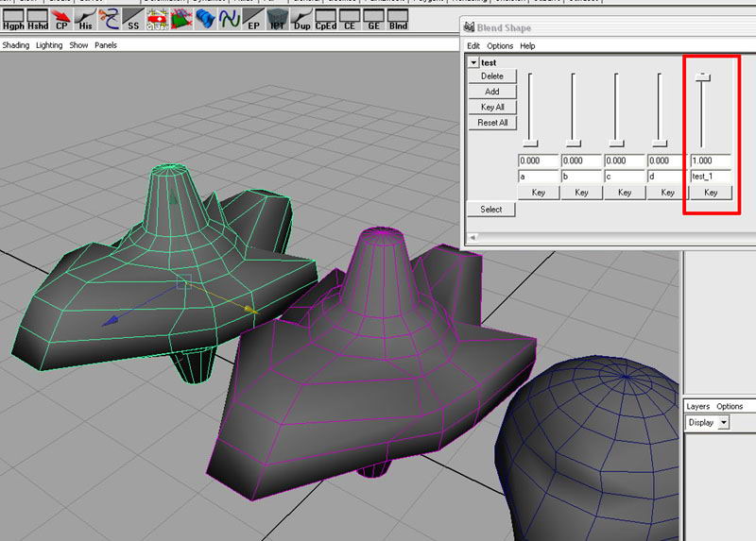The height and width of the screenshot is (541, 756).
Task: Click the Key All button
Action: point(491,107)
